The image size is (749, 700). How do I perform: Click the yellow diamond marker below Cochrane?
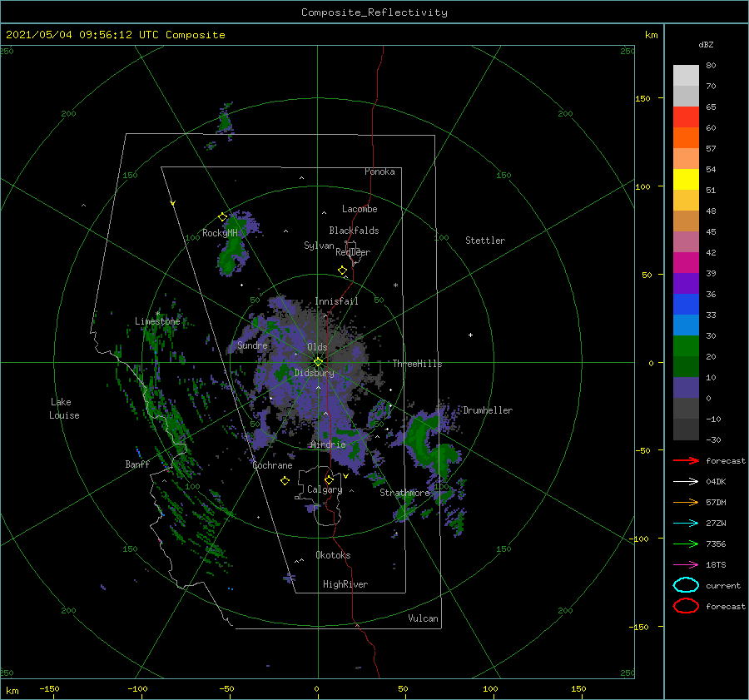285,481
